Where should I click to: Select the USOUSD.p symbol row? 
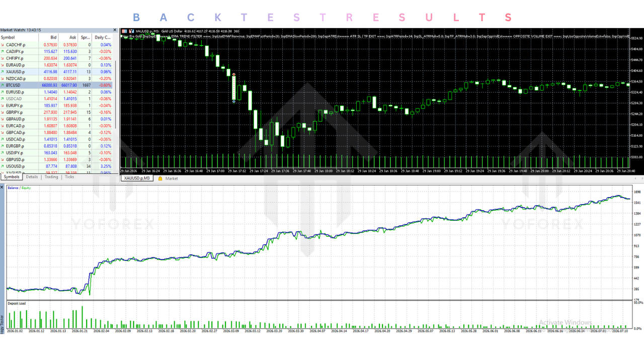point(56,166)
